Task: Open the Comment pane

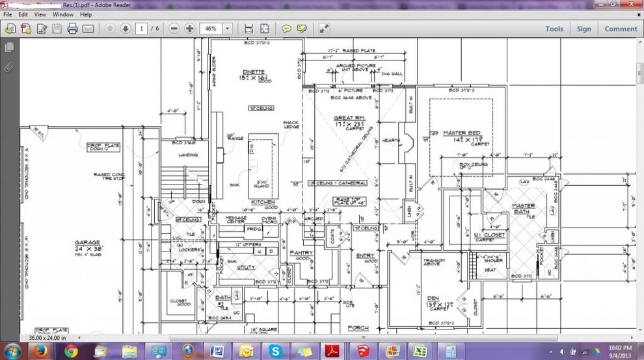Action: point(621,29)
